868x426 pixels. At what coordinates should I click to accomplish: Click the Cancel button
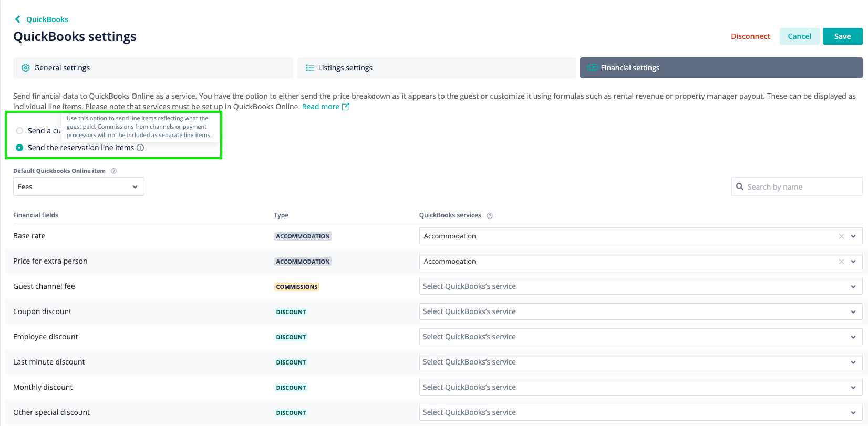[x=799, y=36]
